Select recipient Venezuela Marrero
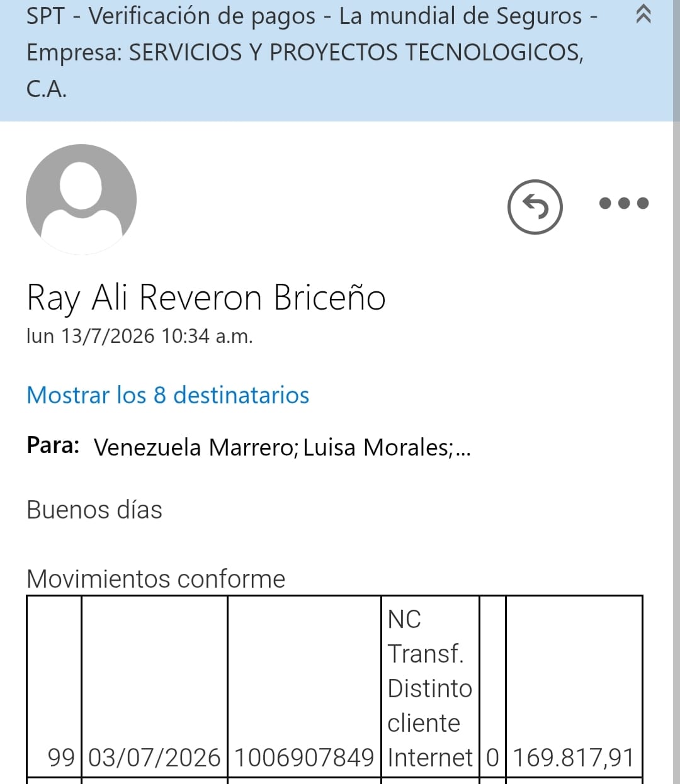The width and height of the screenshot is (680, 784). [x=196, y=447]
